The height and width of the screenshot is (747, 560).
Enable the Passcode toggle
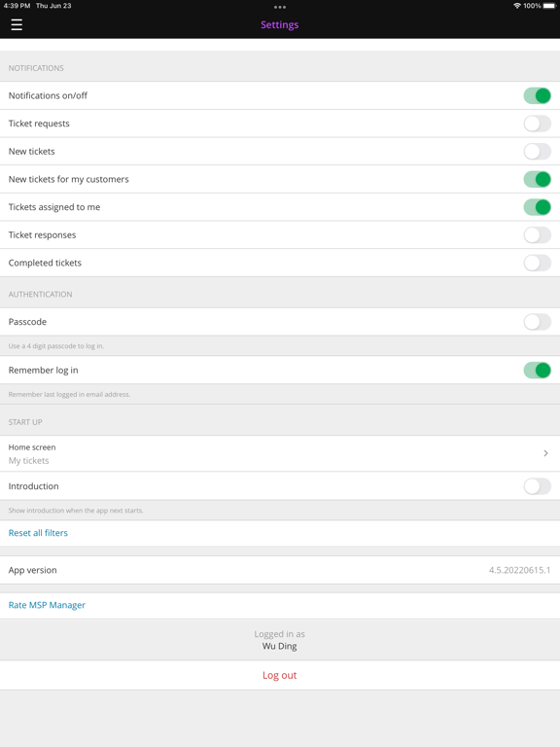(x=537, y=322)
